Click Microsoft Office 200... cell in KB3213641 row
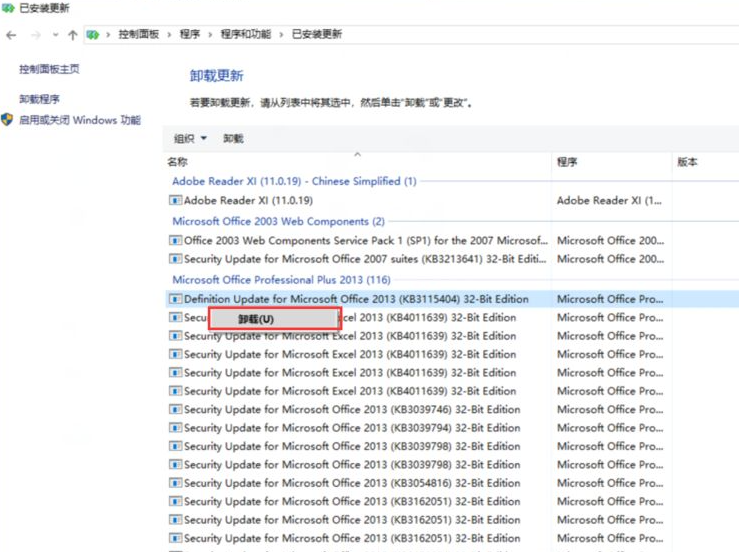Screen dimensions: 739x552 [610, 259]
